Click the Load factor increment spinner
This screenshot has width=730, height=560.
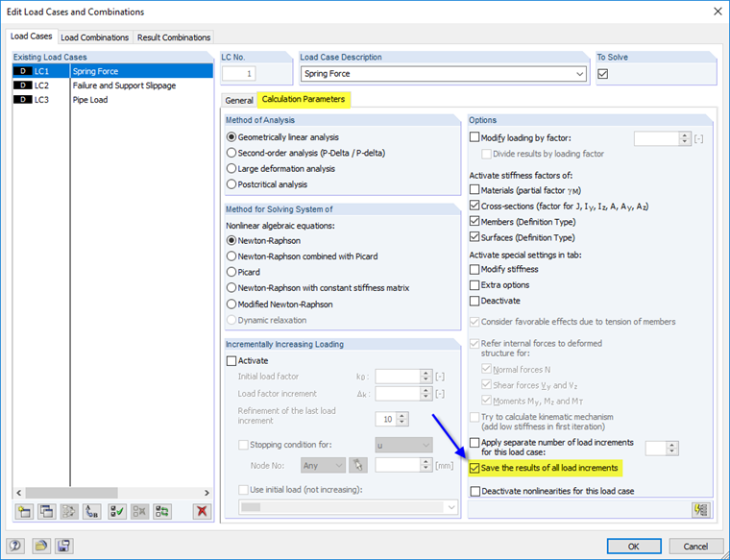coord(426,394)
